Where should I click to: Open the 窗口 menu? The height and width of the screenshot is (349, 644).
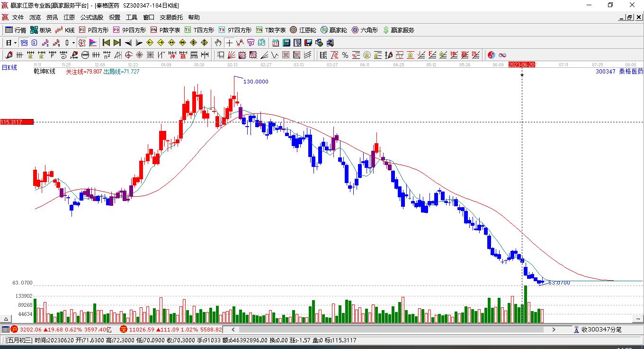coord(149,17)
